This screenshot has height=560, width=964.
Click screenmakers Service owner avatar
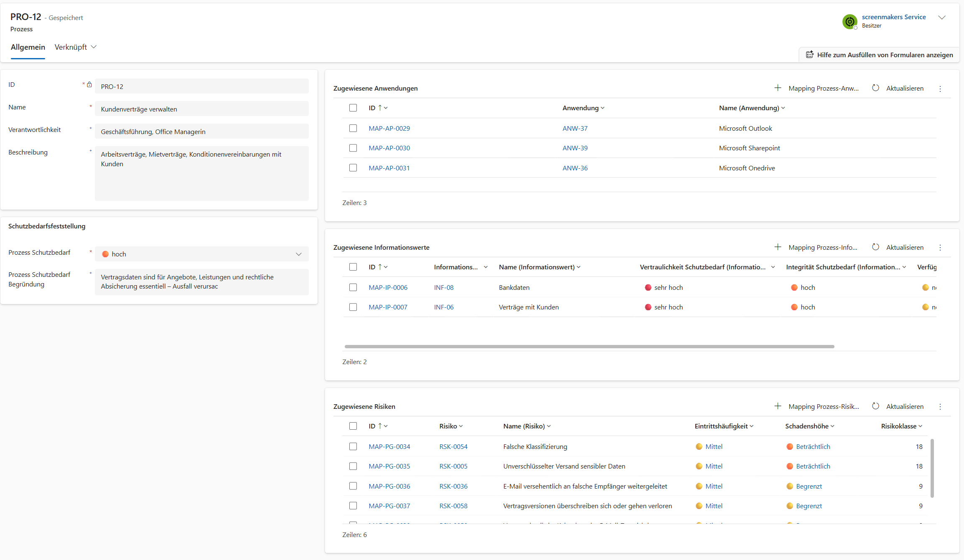point(850,21)
